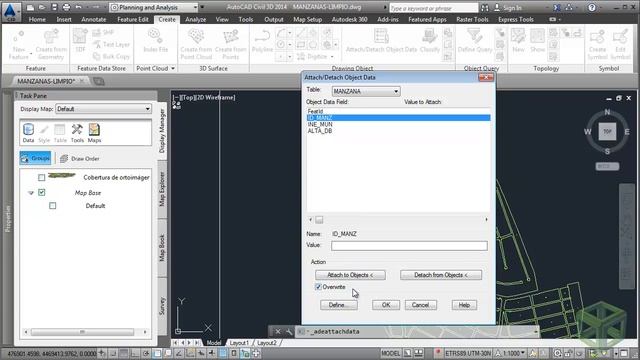Click the Data icon in Task Pane
This screenshot has height=360, width=640.
28,133
